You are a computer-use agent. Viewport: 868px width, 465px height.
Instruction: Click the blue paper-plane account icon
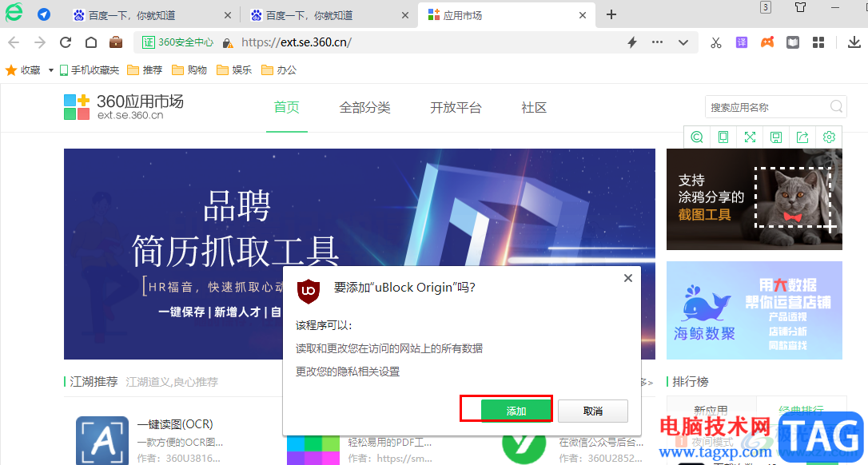click(44, 15)
